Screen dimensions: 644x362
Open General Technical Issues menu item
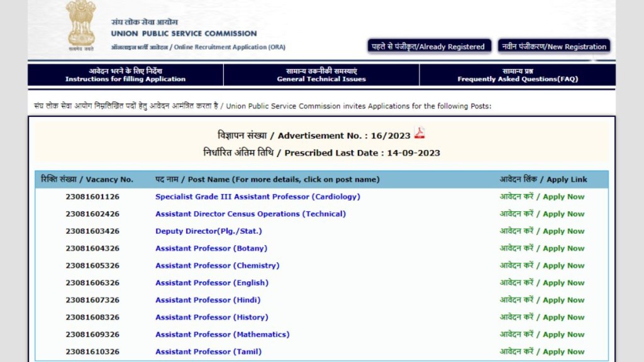(x=321, y=75)
